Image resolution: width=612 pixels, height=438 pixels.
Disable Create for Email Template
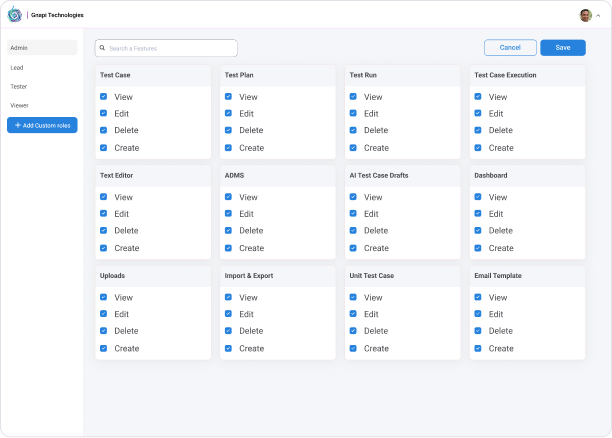478,348
